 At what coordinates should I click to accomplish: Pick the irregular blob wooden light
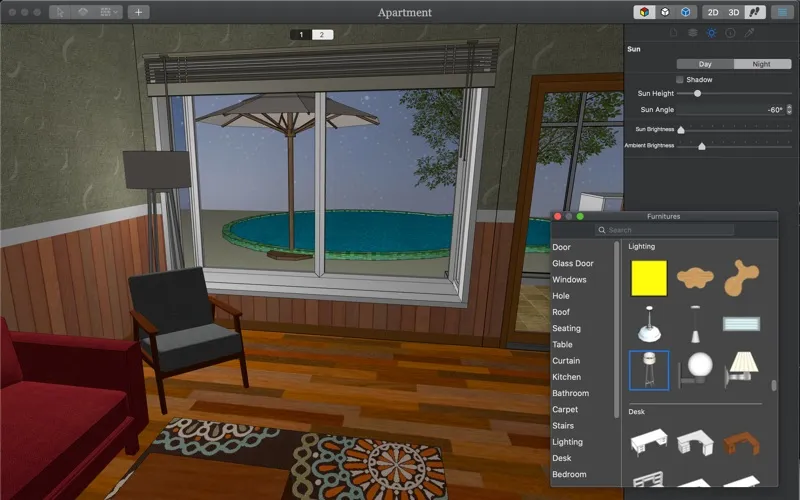click(741, 278)
